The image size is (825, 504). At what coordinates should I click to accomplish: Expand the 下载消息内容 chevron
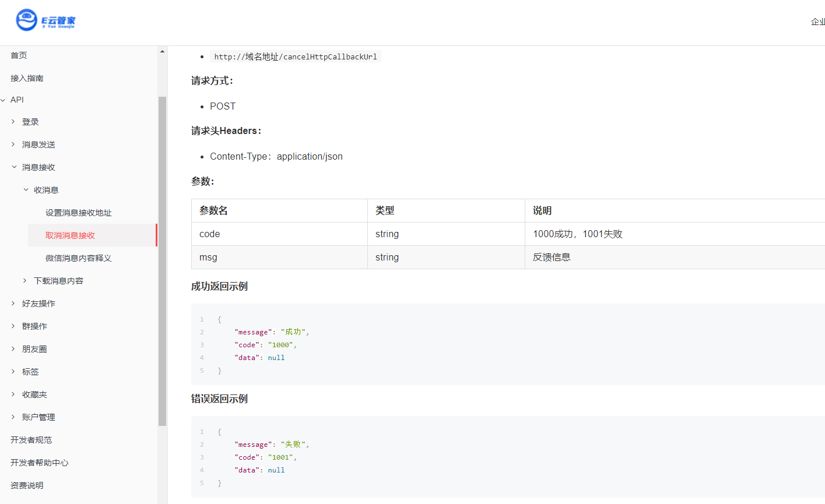click(25, 281)
